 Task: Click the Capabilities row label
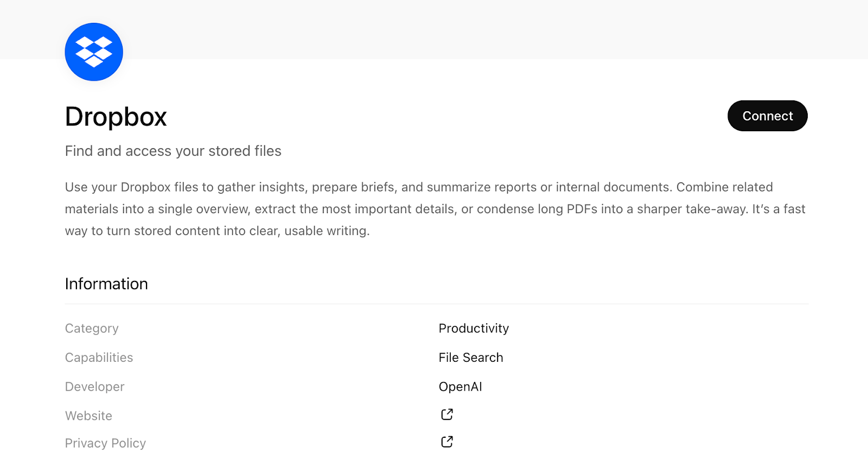click(x=99, y=357)
